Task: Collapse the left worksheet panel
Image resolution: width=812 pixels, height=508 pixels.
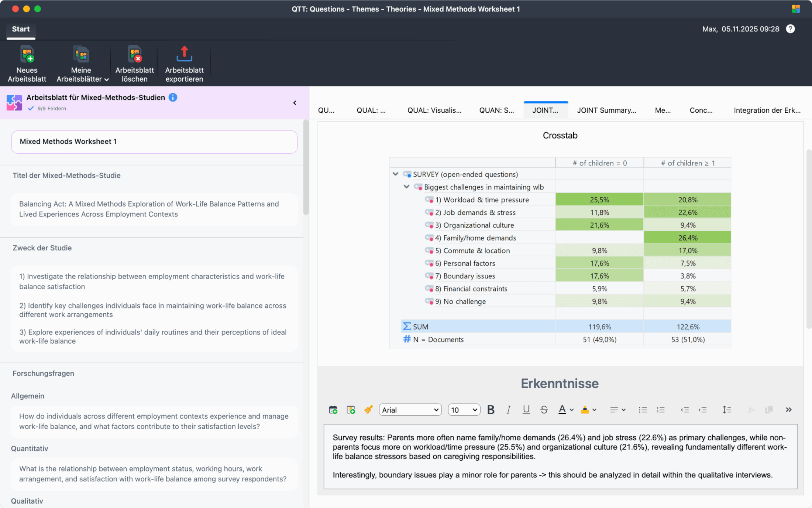Action: (295, 103)
